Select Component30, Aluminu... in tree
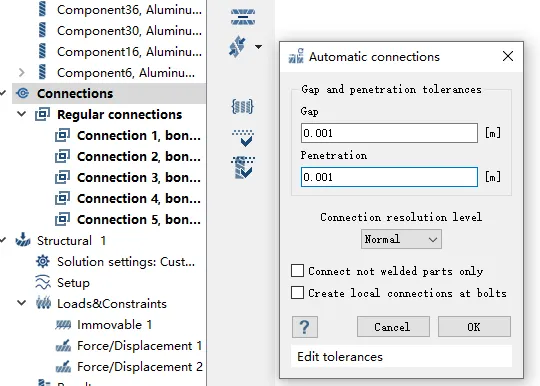540x386 pixels. pyautogui.click(x=129, y=31)
